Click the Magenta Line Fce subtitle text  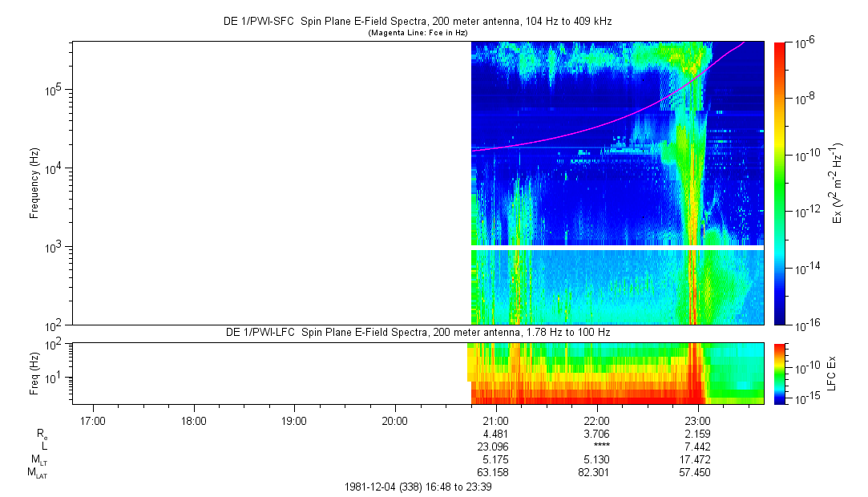click(x=417, y=33)
